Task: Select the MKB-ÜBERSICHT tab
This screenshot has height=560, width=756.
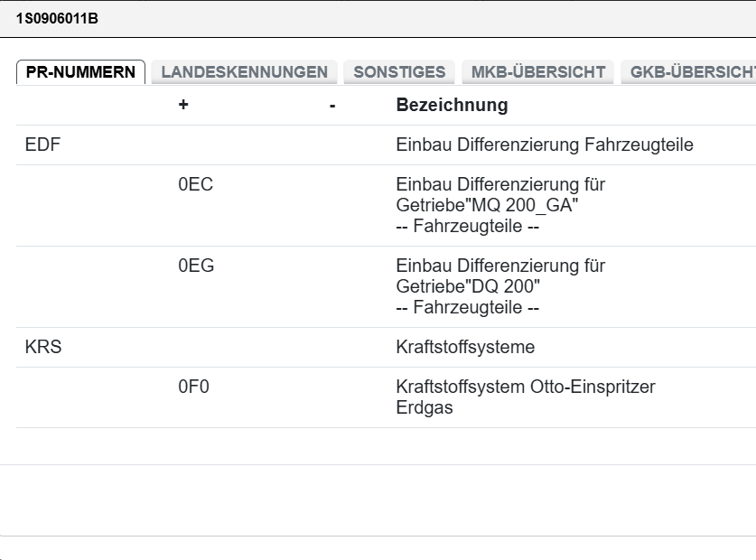Action: click(x=537, y=71)
